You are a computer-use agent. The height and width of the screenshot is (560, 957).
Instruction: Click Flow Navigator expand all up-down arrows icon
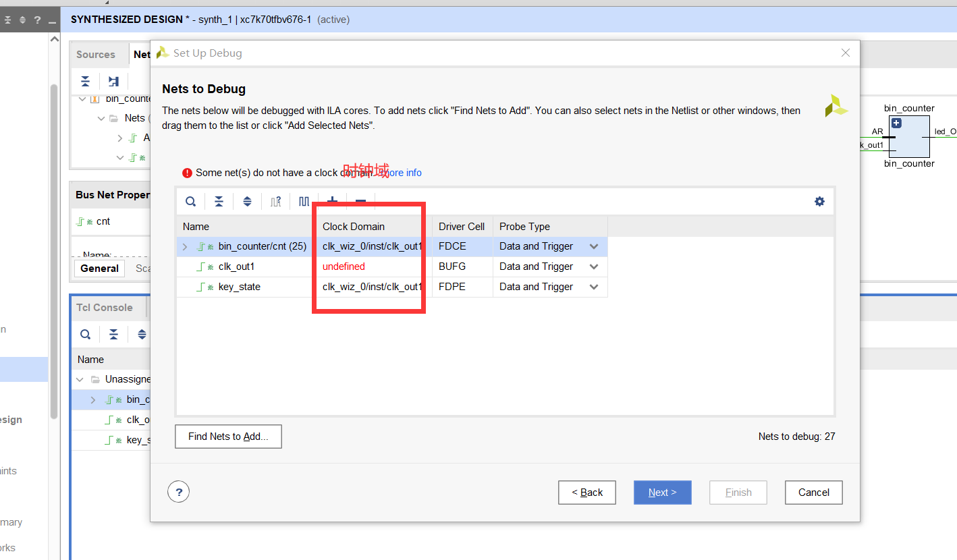coord(22,20)
